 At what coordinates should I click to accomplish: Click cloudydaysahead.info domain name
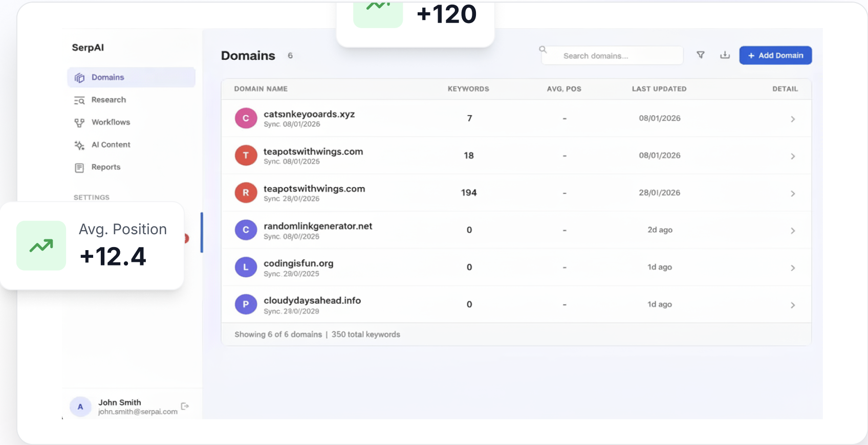pyautogui.click(x=312, y=300)
